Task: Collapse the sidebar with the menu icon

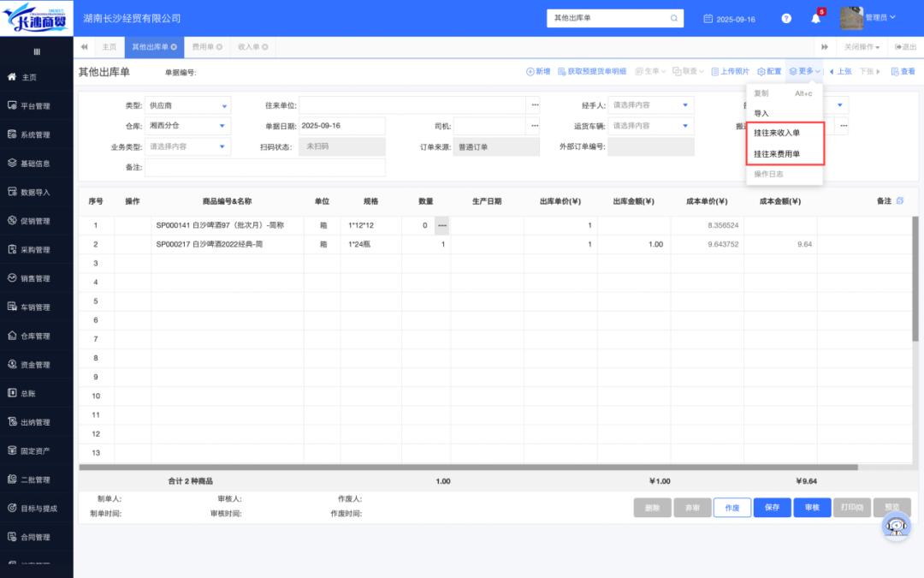Action: pyautogui.click(x=37, y=51)
